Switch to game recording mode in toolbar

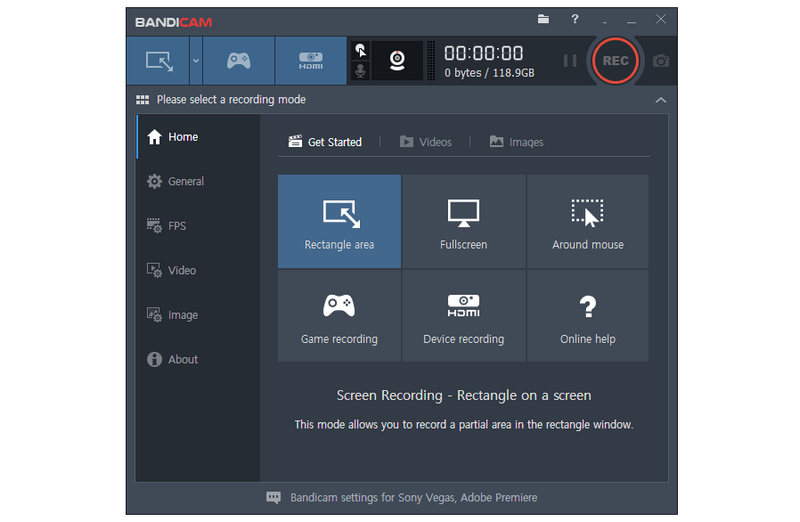tap(238, 61)
